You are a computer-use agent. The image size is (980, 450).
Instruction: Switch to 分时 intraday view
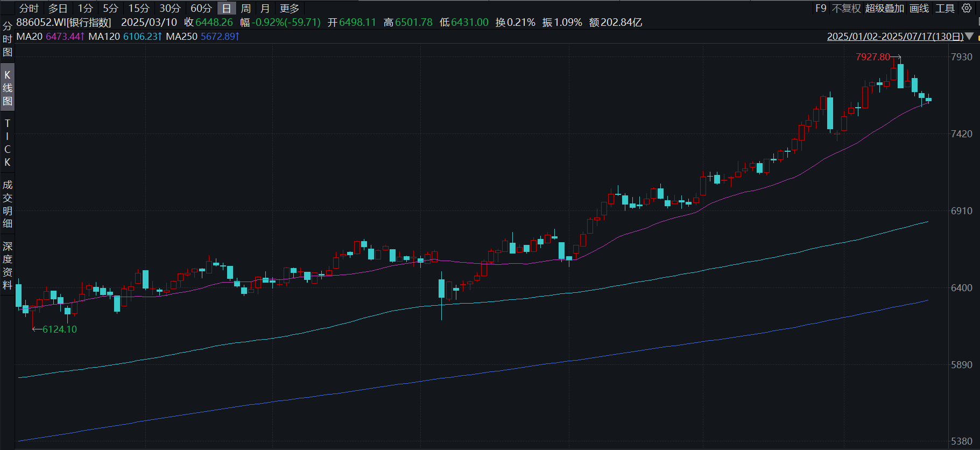click(x=29, y=8)
